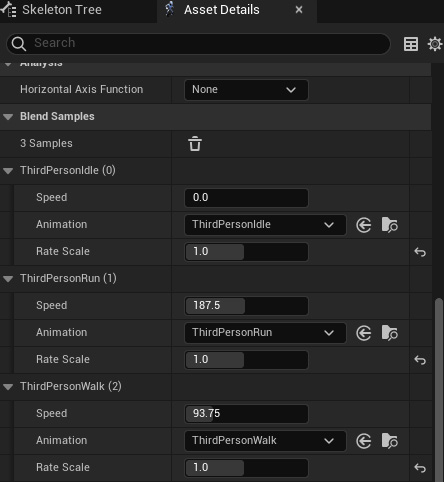Browse to ThirdPersonWalk asset in content browser
Viewport: 444px width, 482px height.
tap(389, 441)
